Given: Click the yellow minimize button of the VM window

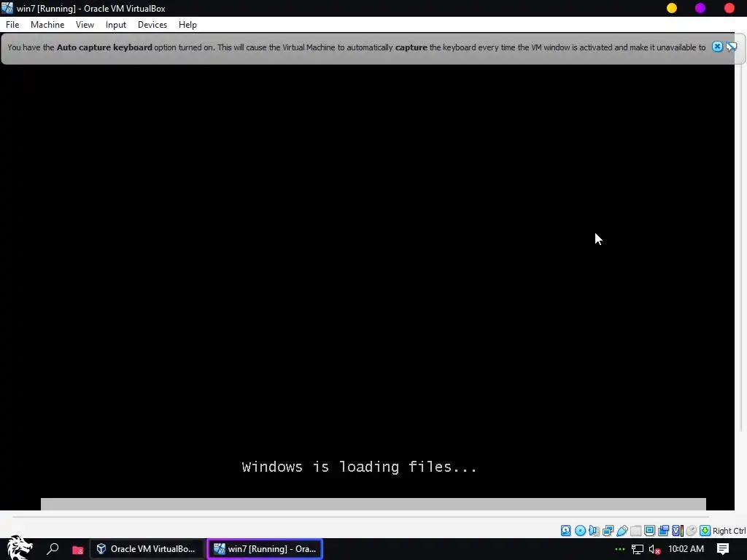Looking at the screenshot, I should [672, 8].
